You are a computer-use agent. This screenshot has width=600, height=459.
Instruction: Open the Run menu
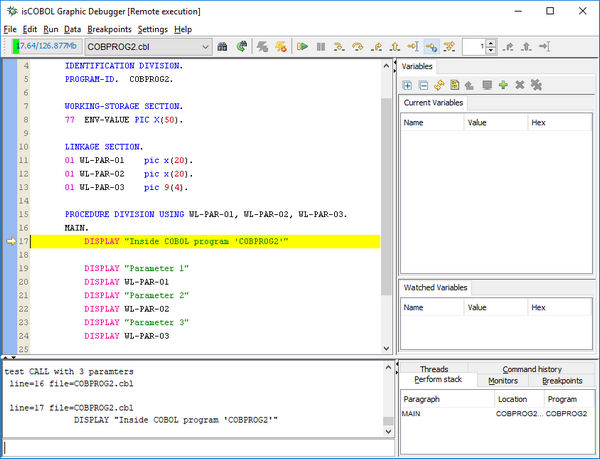[x=51, y=29]
